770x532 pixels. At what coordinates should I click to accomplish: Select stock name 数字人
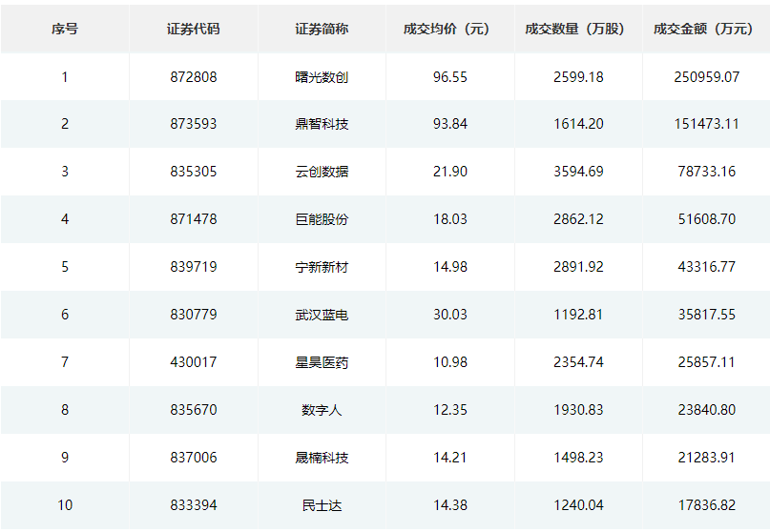pyautogui.click(x=322, y=410)
